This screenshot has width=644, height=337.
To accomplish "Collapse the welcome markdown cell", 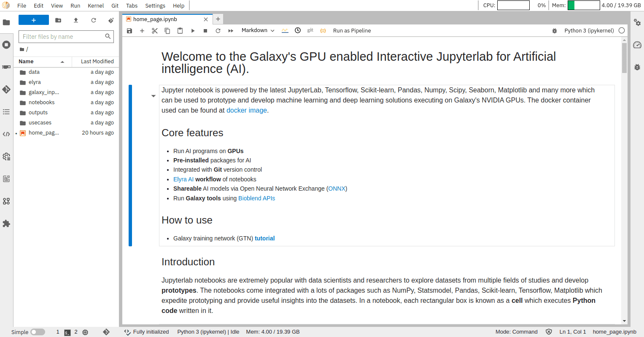I will pyautogui.click(x=154, y=96).
